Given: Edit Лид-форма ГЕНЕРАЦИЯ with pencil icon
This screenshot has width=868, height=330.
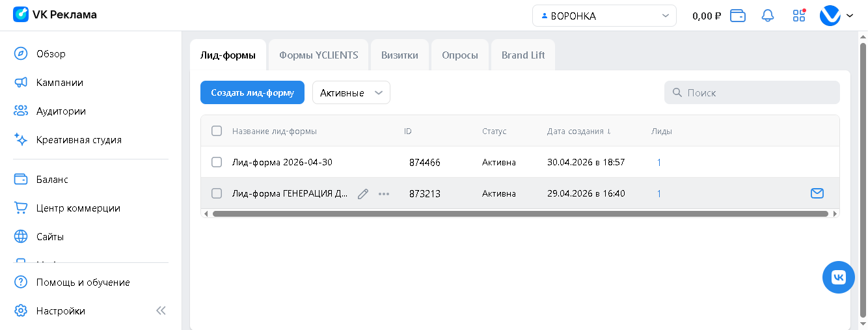Looking at the screenshot, I should (363, 193).
